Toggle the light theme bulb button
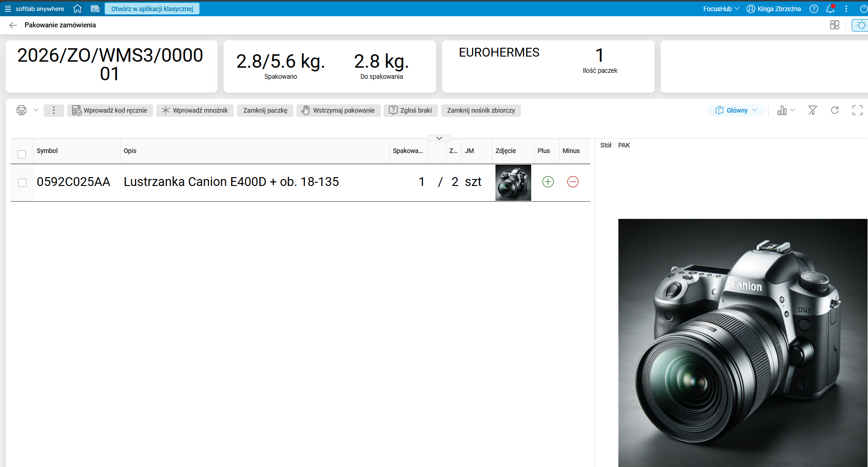This screenshot has width=868, height=467. (861, 25)
